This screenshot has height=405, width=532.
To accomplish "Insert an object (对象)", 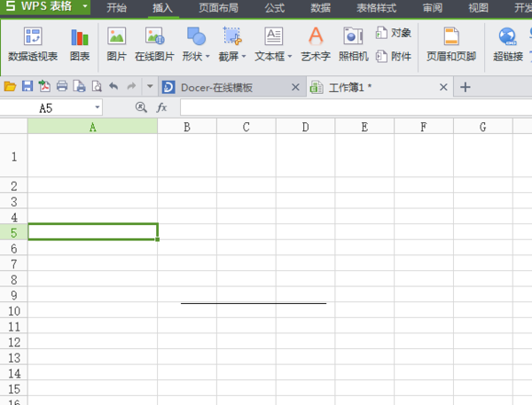I will (394, 33).
